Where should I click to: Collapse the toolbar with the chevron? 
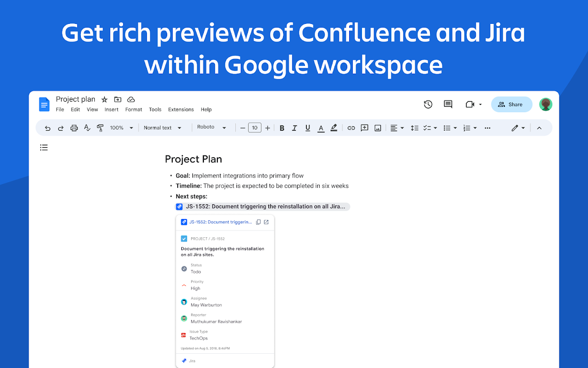point(539,128)
